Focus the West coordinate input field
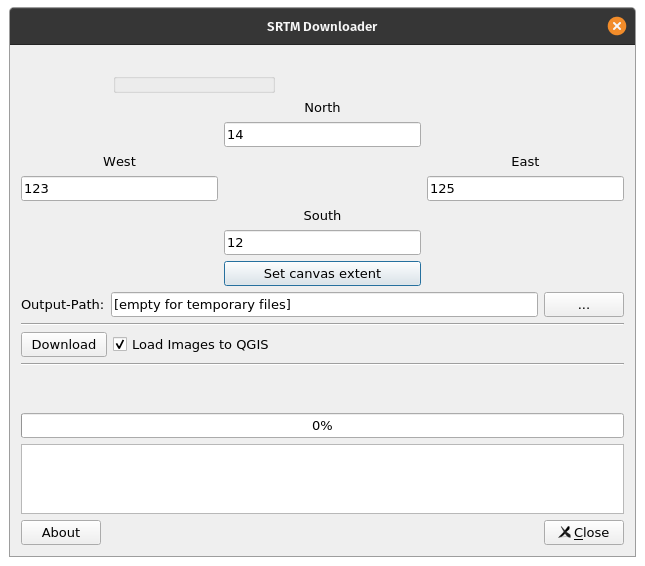 click(x=119, y=188)
